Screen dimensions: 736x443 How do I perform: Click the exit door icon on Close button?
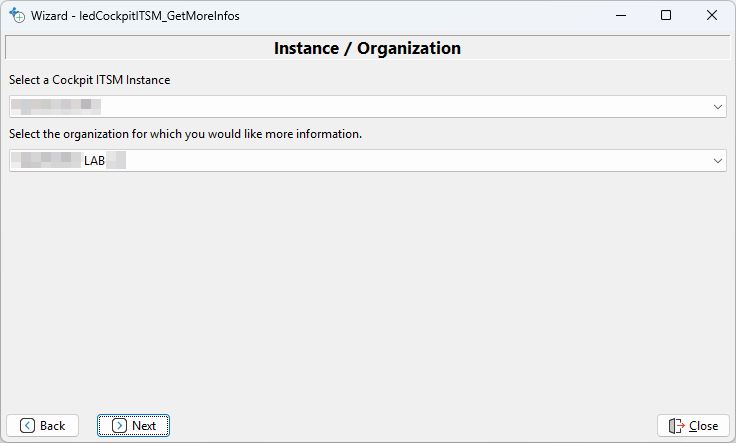(x=677, y=425)
